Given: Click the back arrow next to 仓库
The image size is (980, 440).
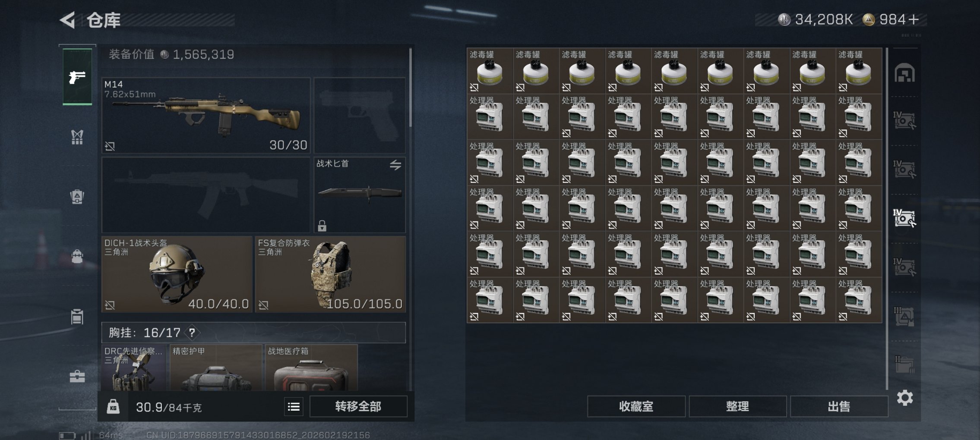Looking at the screenshot, I should [x=67, y=20].
